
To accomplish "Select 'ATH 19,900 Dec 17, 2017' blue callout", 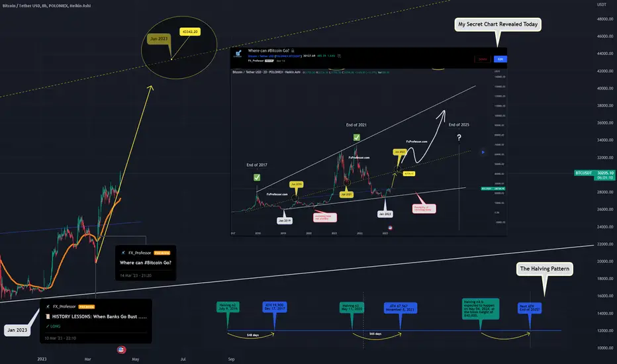I will coord(274,307).
